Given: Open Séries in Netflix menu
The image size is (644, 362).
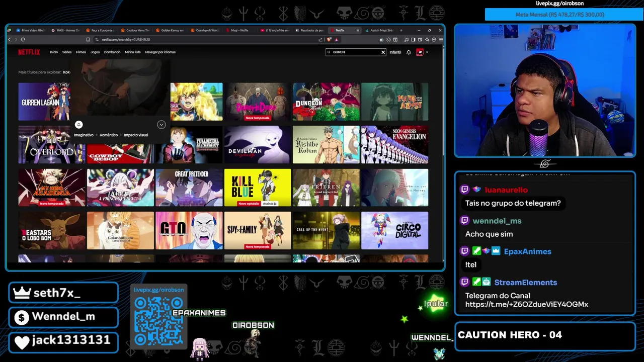Looking at the screenshot, I should pyautogui.click(x=67, y=52).
